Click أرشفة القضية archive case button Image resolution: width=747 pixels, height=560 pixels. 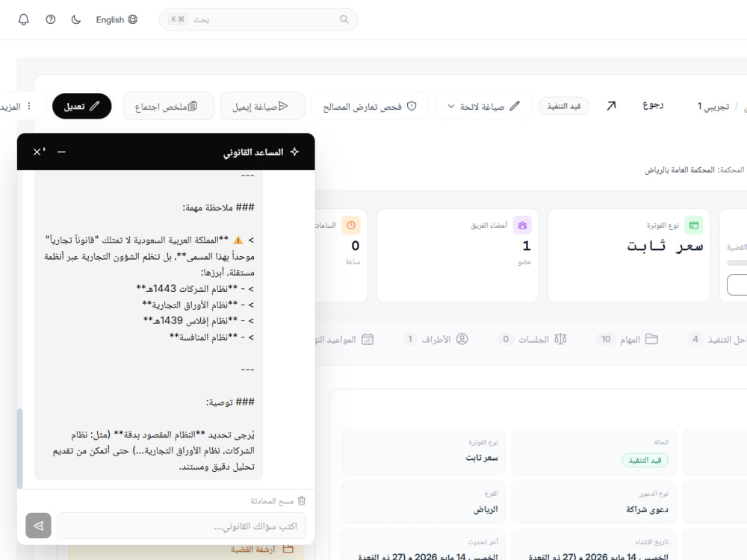(x=186, y=550)
